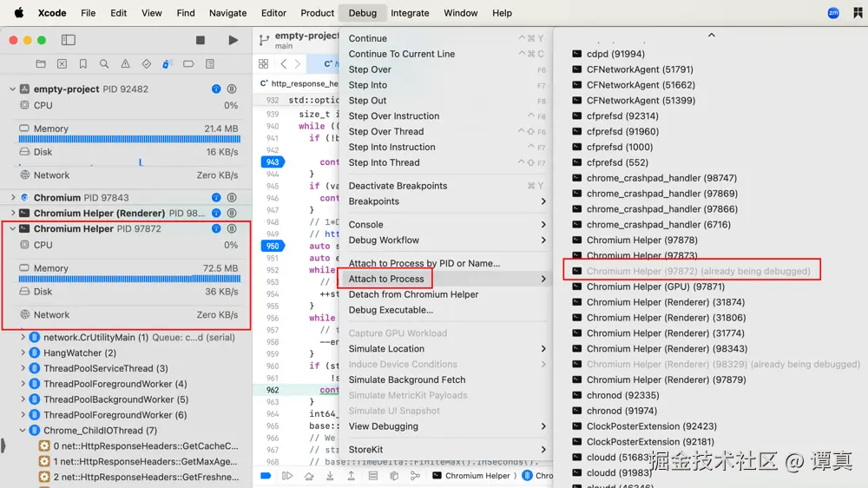
Task: Click the step over debug bar icon
Action: click(x=308, y=476)
